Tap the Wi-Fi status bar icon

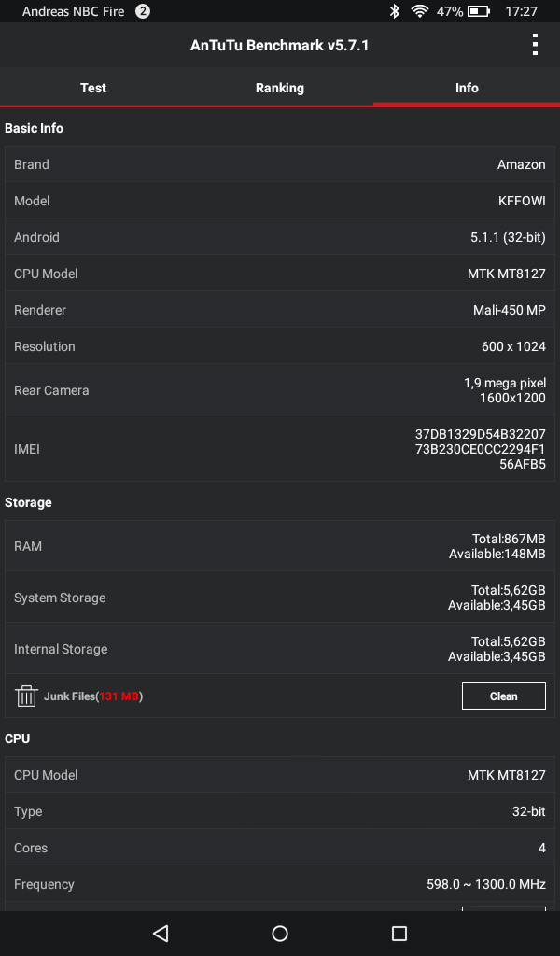point(419,11)
